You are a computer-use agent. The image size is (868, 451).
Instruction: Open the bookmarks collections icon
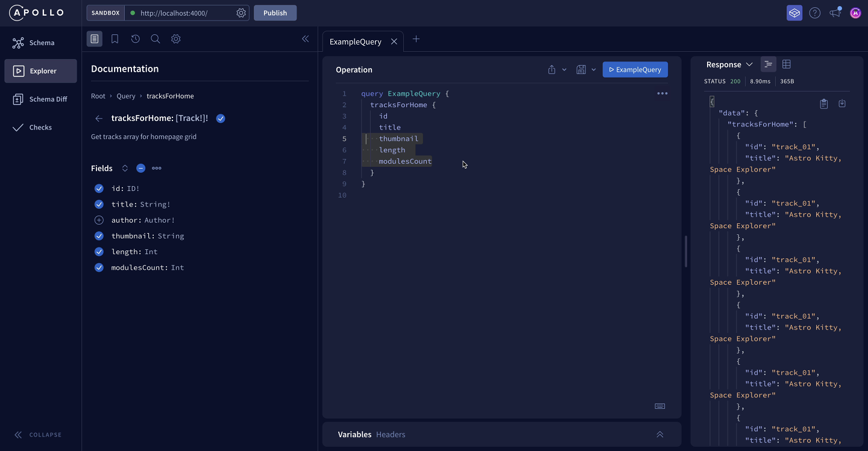click(115, 39)
